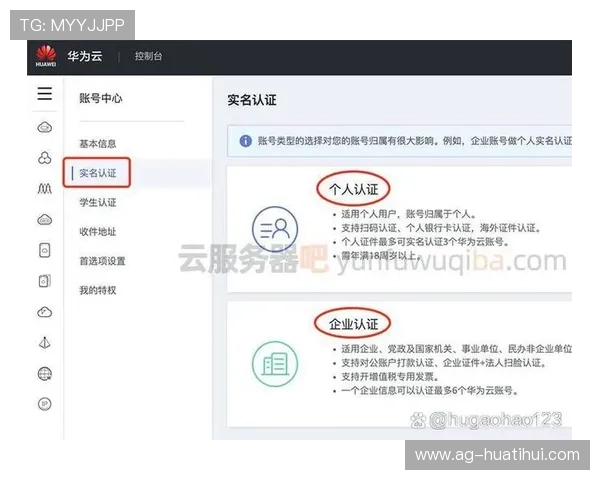This screenshot has width=600, height=480.
Task: Click the person profile icon for 个人认证
Action: click(275, 229)
